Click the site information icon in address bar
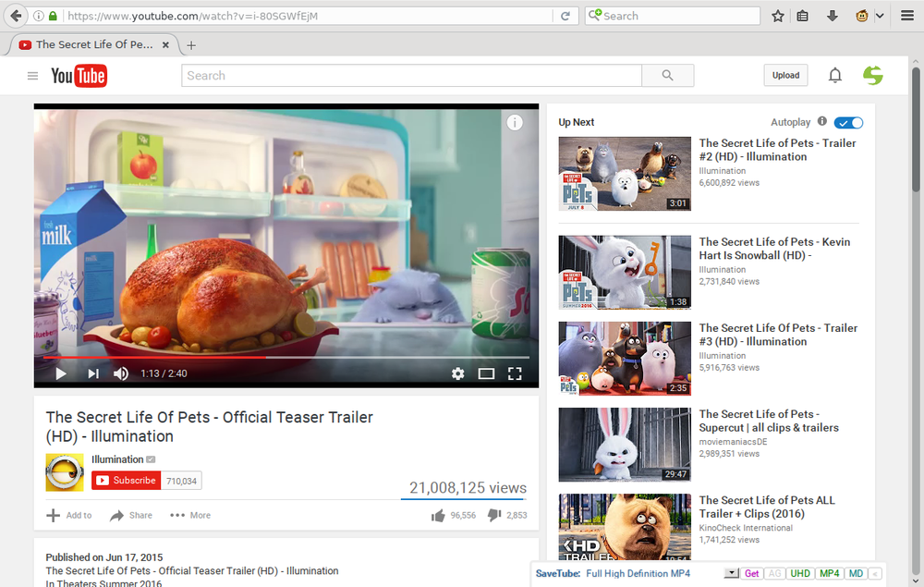The image size is (924, 587). (38, 16)
